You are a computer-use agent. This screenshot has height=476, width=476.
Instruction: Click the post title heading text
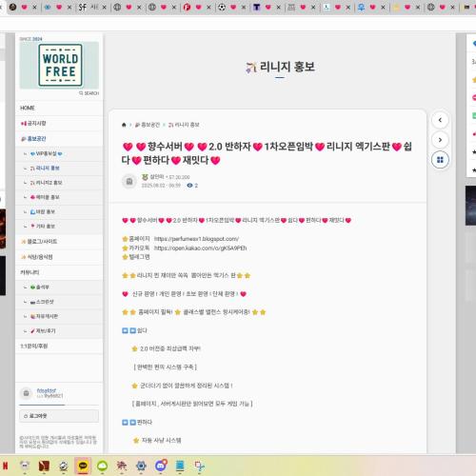[x=267, y=153]
